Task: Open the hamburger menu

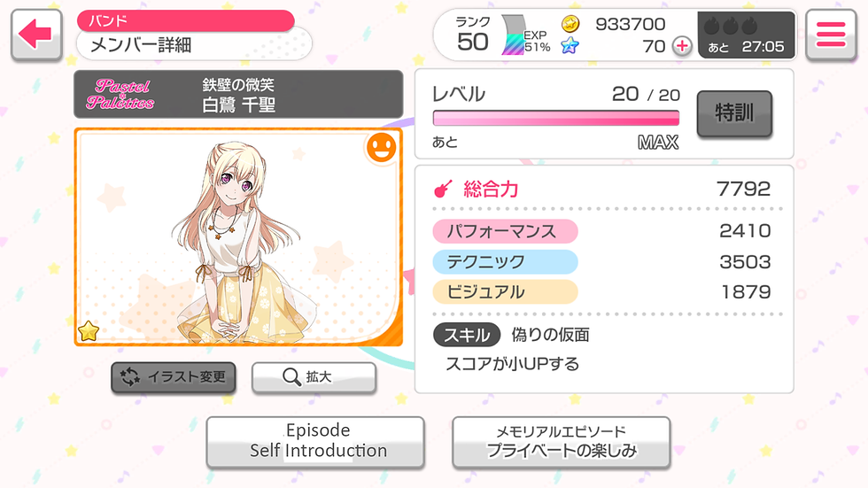Action: coord(831,35)
